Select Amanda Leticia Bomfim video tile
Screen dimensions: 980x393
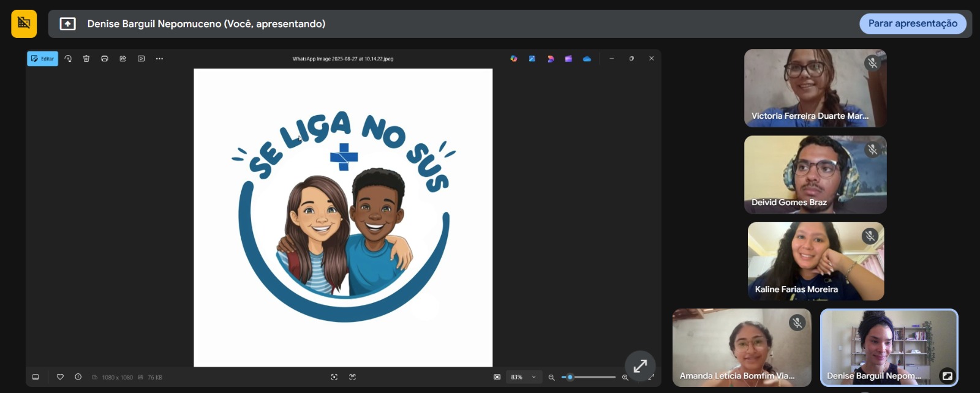tap(742, 348)
